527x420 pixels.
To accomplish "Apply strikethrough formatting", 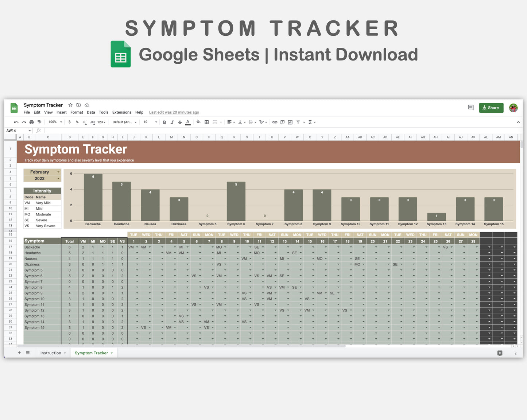I will click(x=180, y=122).
